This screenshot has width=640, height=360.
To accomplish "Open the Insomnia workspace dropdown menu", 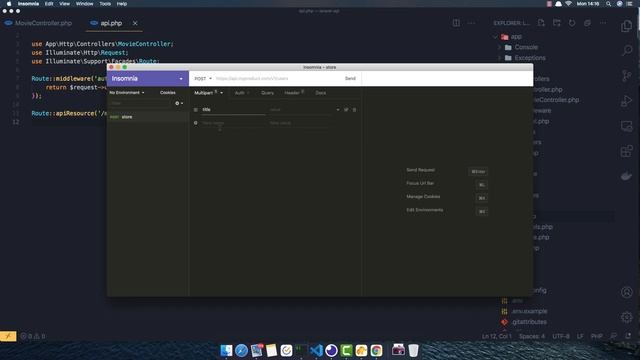I will pyautogui.click(x=147, y=78).
